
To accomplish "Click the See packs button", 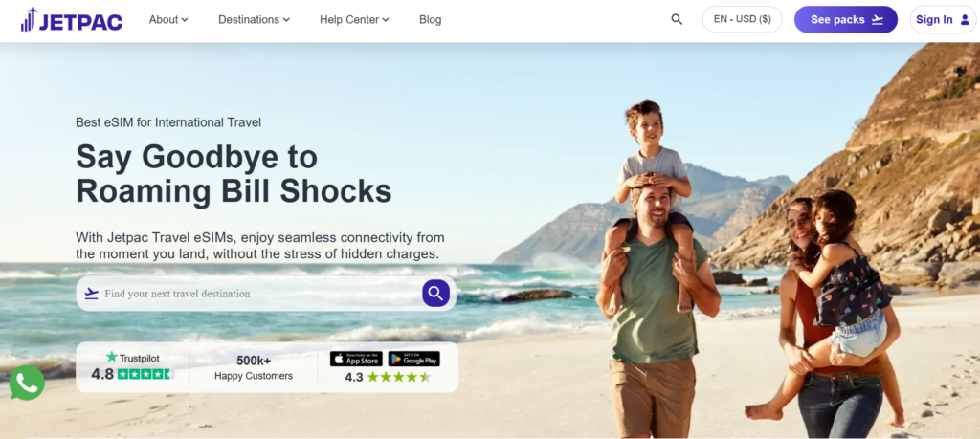I will click(x=846, y=19).
